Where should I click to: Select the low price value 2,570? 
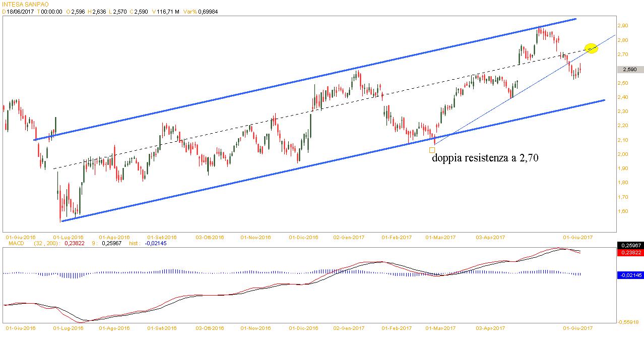[120, 11]
